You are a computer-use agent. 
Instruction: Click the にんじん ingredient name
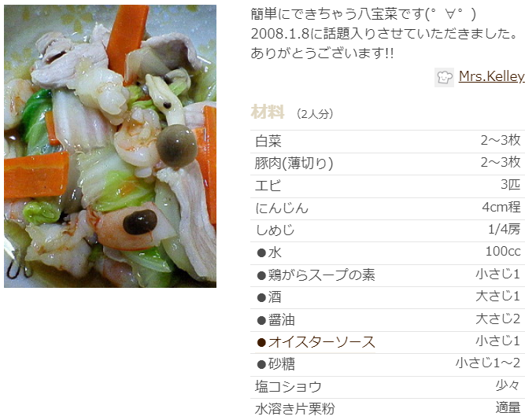pyautogui.click(x=281, y=208)
